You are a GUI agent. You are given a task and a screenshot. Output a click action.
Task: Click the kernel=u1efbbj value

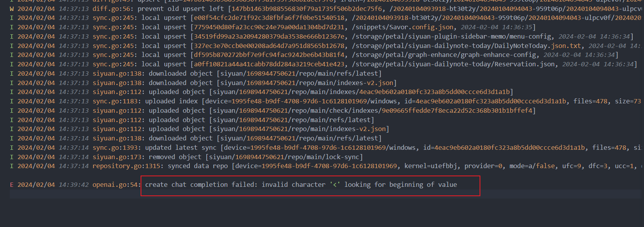[x=431, y=166]
